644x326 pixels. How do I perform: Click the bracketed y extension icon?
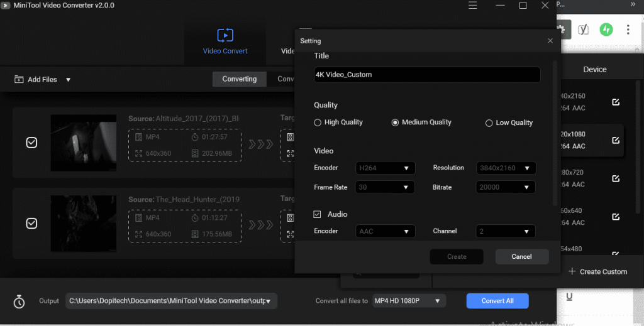point(583,30)
